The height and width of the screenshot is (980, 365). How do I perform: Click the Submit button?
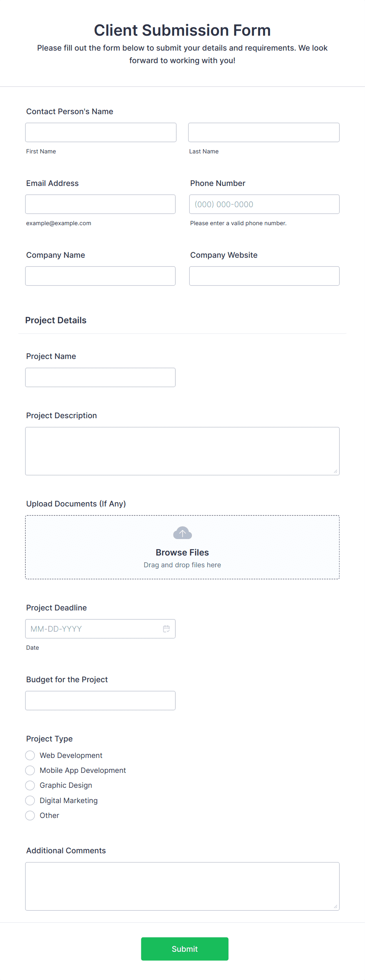coord(184,949)
